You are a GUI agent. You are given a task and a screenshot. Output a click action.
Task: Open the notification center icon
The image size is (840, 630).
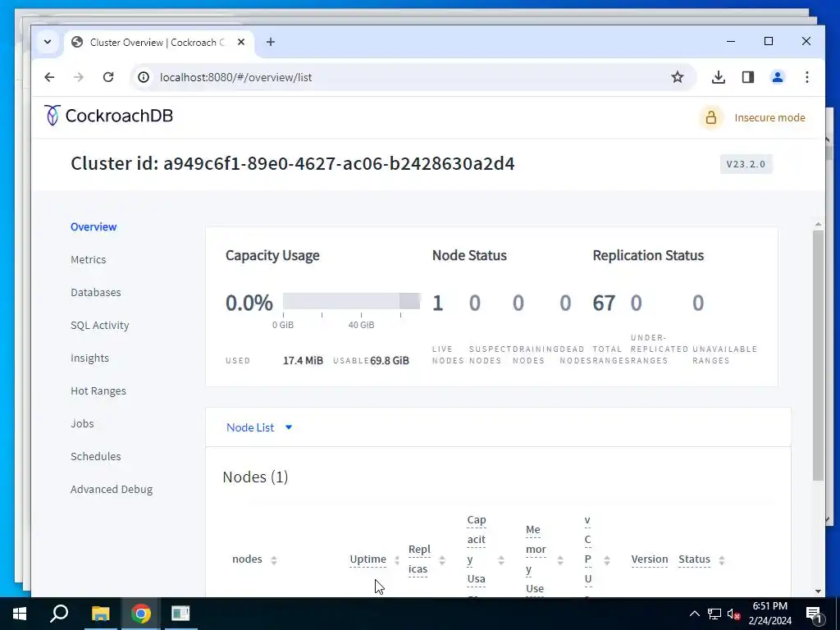click(813, 614)
